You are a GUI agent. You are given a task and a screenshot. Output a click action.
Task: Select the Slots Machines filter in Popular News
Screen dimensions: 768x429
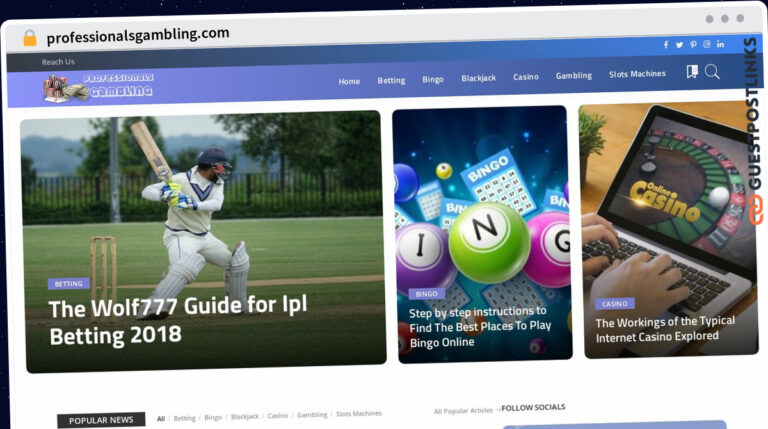359,414
